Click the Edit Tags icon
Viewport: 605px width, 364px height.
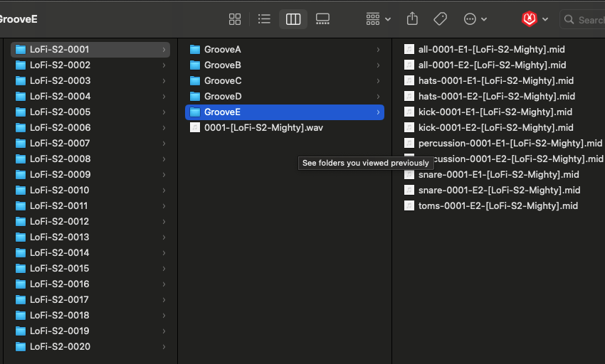coord(441,19)
